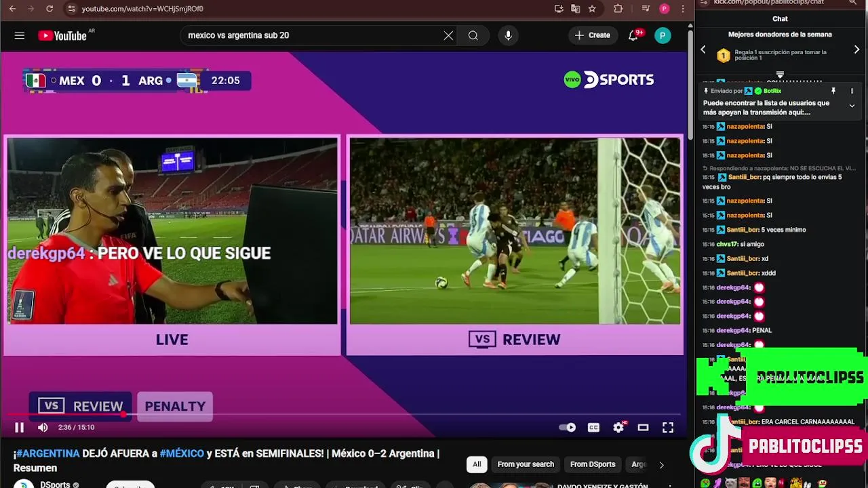The height and width of the screenshot is (488, 868).
Task: Click the Chat header in Kick window
Action: [x=780, y=19]
